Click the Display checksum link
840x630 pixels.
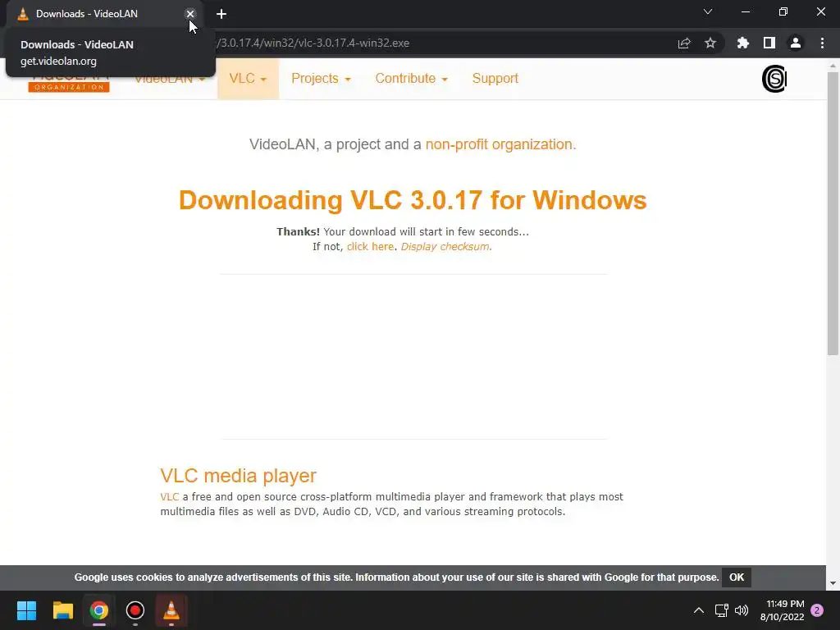pyautogui.click(x=445, y=246)
